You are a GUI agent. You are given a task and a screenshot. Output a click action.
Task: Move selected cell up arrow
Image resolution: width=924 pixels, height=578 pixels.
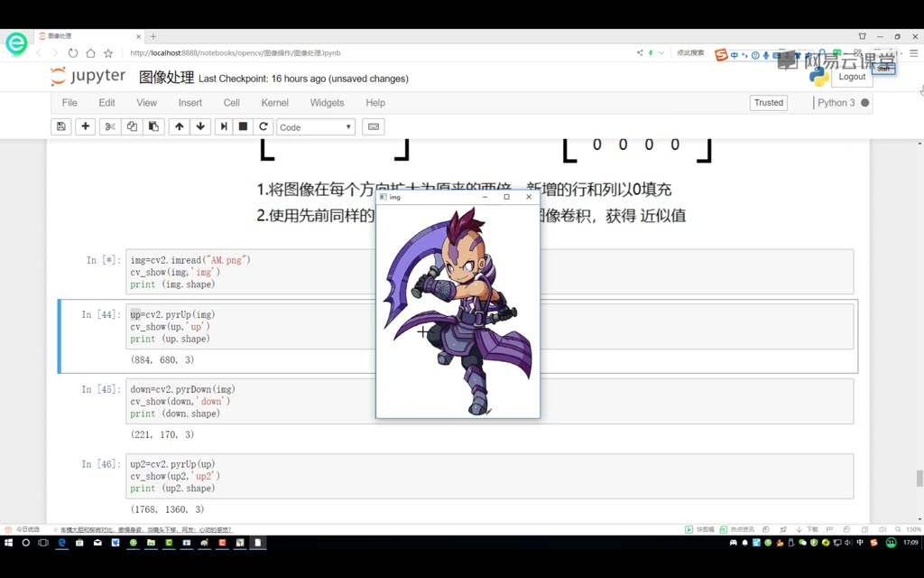click(x=180, y=126)
